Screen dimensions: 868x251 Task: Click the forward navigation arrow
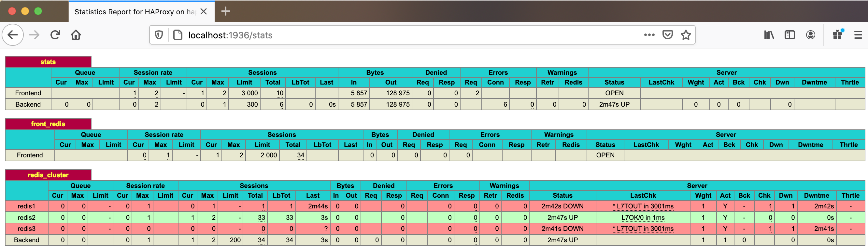pyautogui.click(x=34, y=35)
